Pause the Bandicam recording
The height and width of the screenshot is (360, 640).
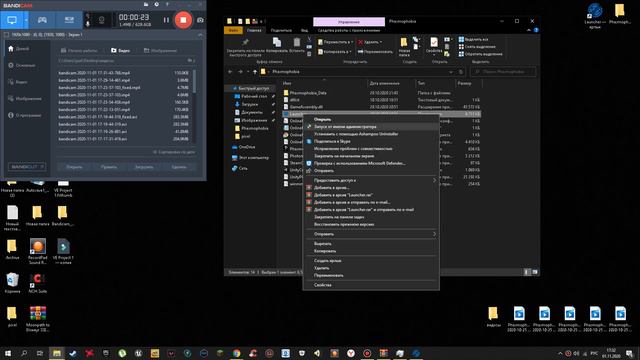click(166, 20)
